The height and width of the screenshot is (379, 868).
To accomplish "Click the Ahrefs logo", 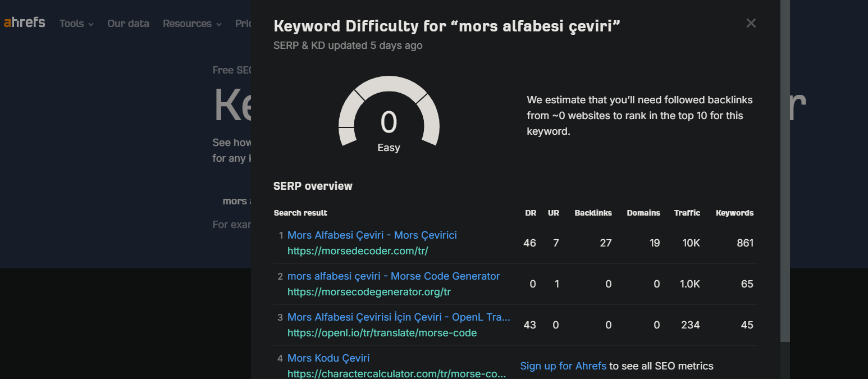I will tap(25, 23).
